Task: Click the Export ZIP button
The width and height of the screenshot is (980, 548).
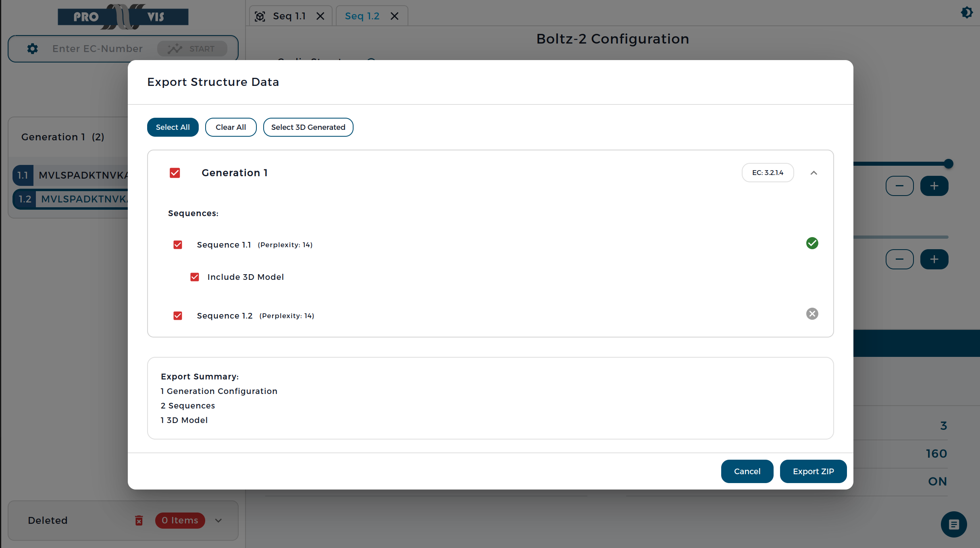Action: (x=813, y=471)
